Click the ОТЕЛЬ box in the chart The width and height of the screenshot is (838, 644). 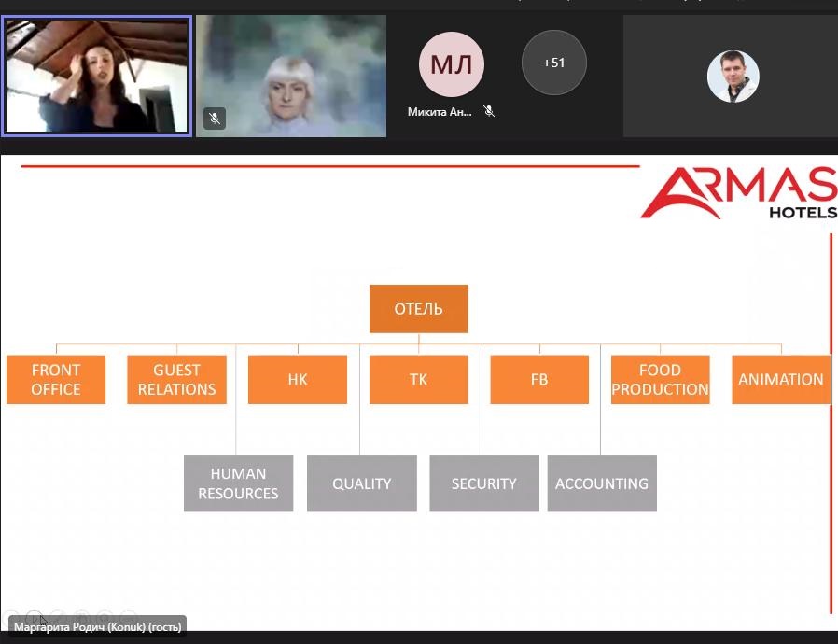[x=418, y=308]
